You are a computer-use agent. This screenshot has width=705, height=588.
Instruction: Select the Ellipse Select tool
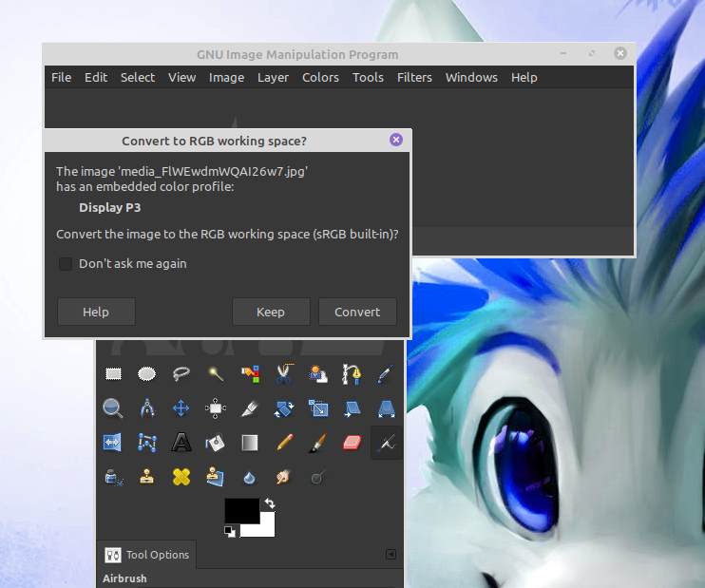146,374
